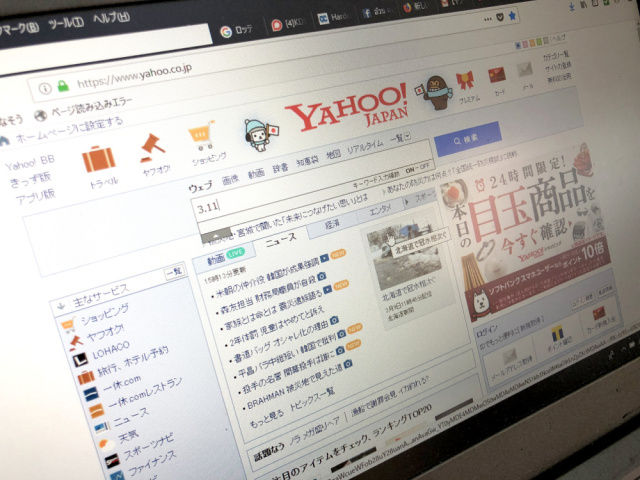The height and width of the screenshot is (480, 640).
Task: Switch to the Google ロッテ browser tab
Action: [x=237, y=31]
